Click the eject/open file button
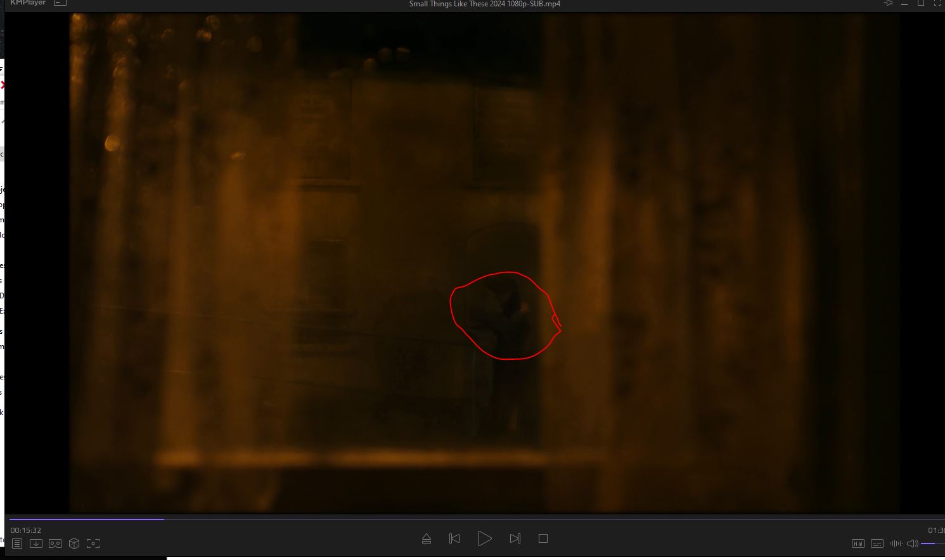Image resolution: width=945 pixels, height=560 pixels. point(427,538)
